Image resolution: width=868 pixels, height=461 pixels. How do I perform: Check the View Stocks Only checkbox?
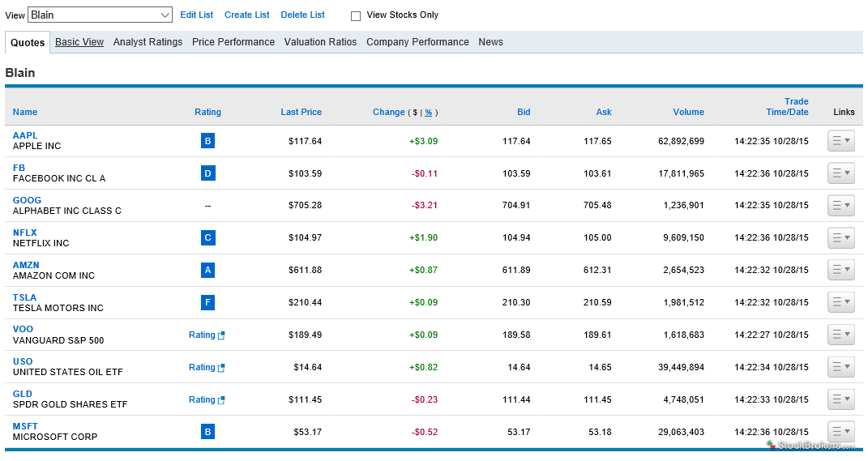click(x=356, y=16)
